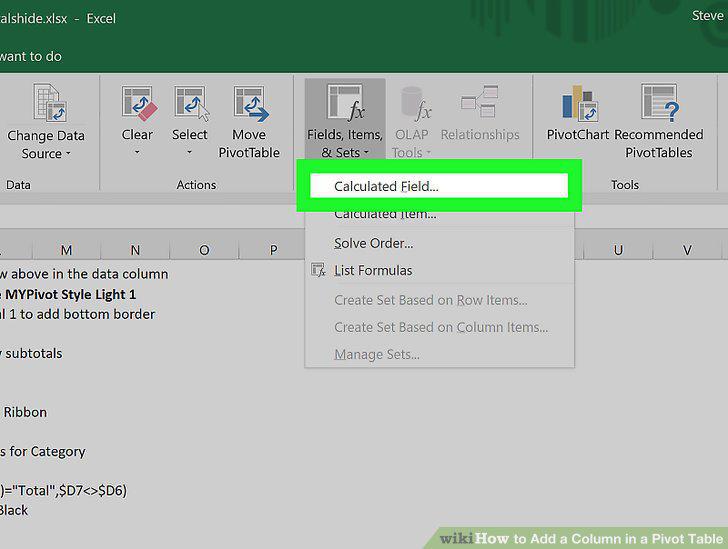Click cell containing '="Total",$D7<>$D6)'
The width and height of the screenshot is (728, 549).
pos(63,490)
